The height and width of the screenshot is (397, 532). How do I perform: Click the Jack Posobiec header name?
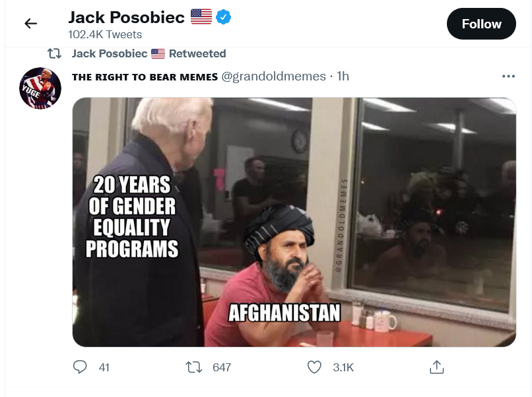[x=127, y=17]
